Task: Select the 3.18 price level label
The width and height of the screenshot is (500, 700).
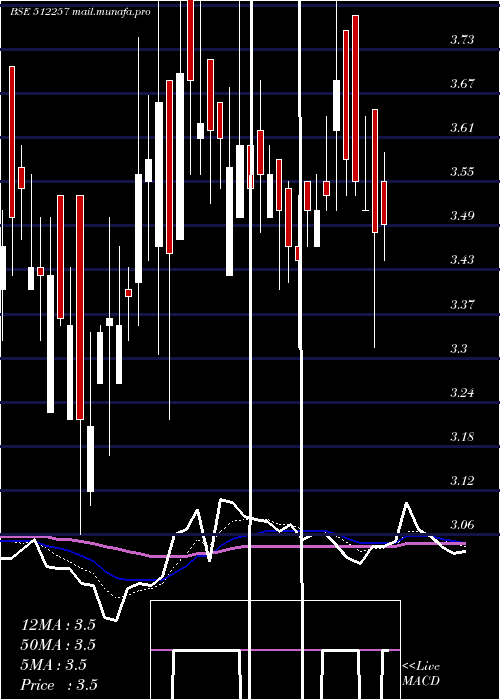Action: coord(462,437)
